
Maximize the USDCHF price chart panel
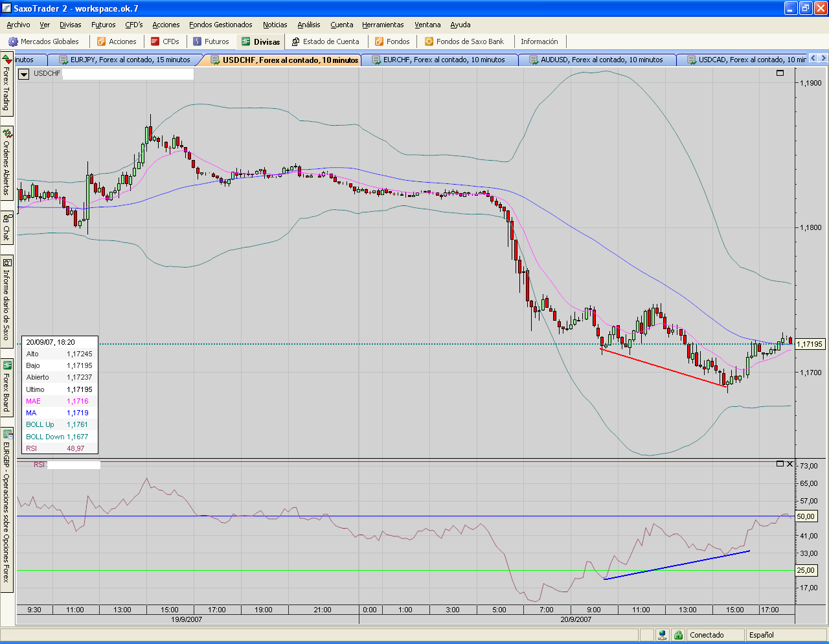pos(780,73)
